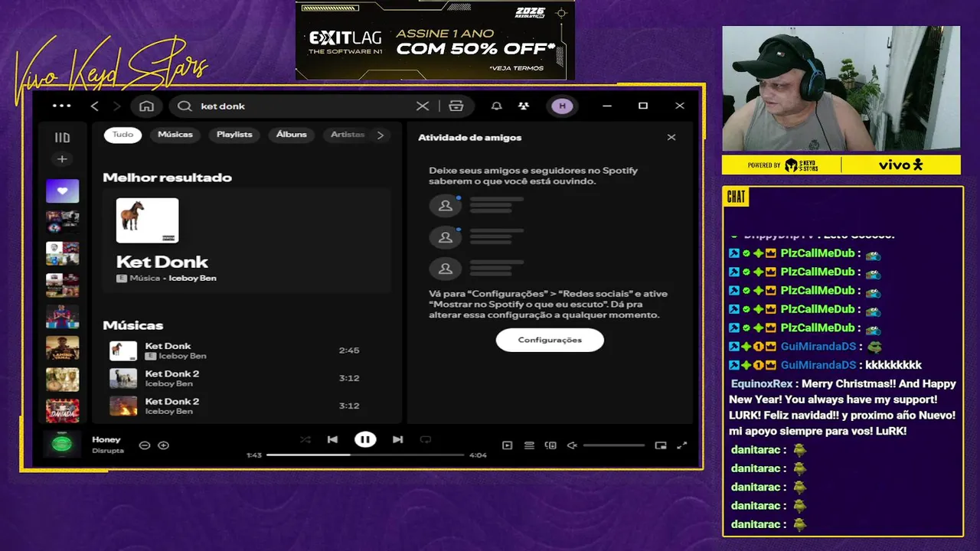Image resolution: width=980 pixels, height=551 pixels.
Task: Show more filter chips with right arrow
Action: [381, 135]
